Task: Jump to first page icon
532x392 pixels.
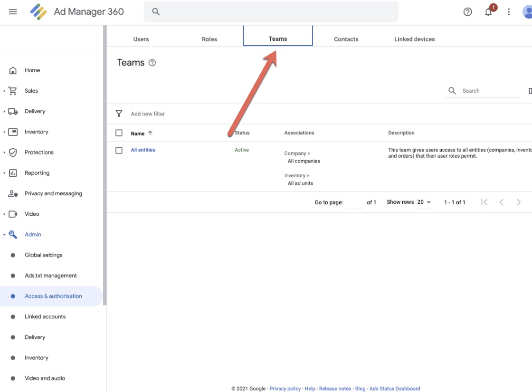Action: click(x=484, y=202)
